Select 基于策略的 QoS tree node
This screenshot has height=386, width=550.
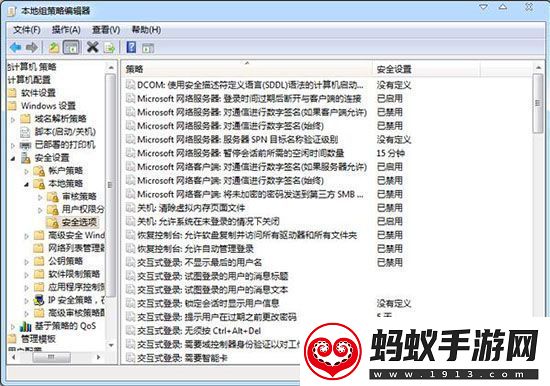[x=65, y=326]
